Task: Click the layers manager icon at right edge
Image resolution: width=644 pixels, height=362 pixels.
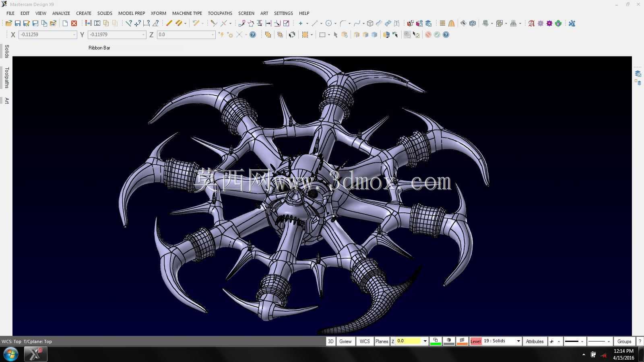Action: (x=638, y=74)
